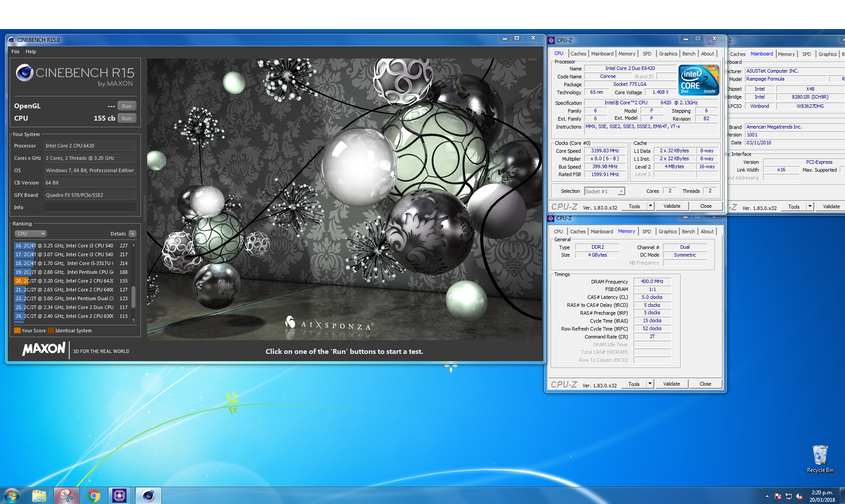Click Close button in bottom CPU-Z window
845x504 pixels.
(705, 384)
